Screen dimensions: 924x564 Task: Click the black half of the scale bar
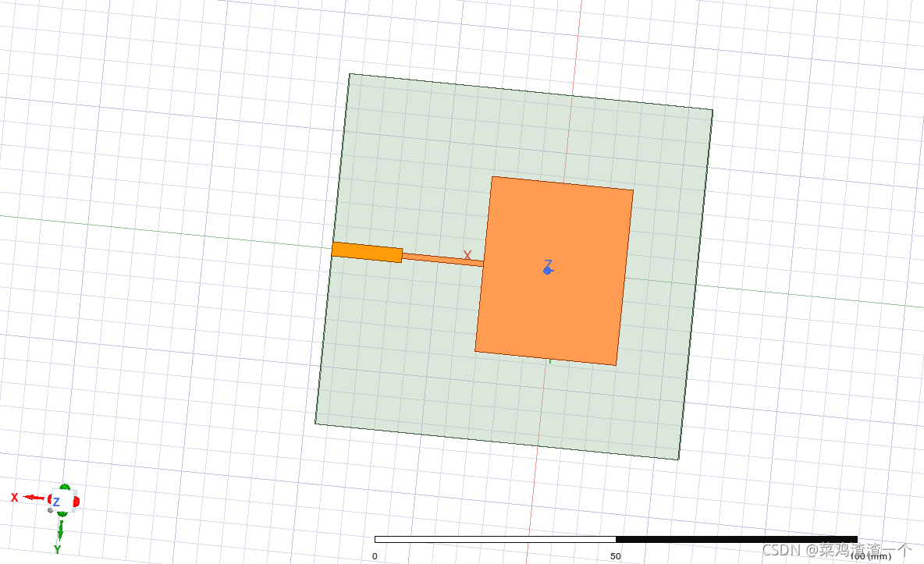point(737,539)
